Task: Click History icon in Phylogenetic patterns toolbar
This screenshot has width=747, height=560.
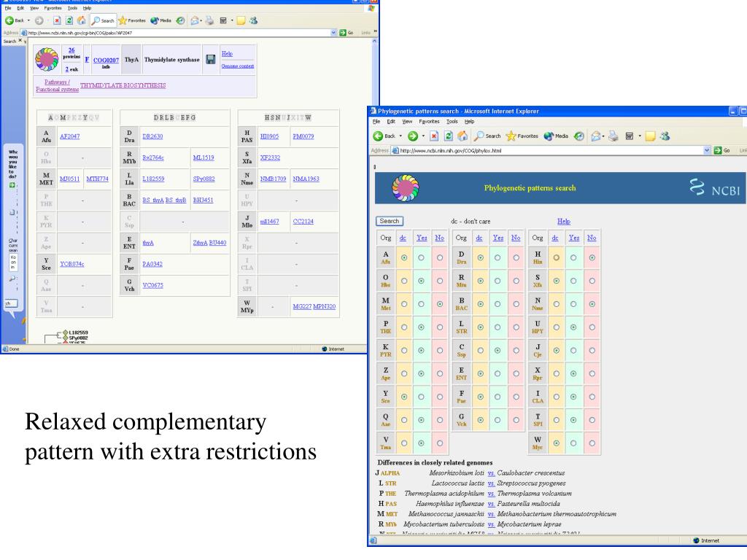Action: [x=578, y=136]
